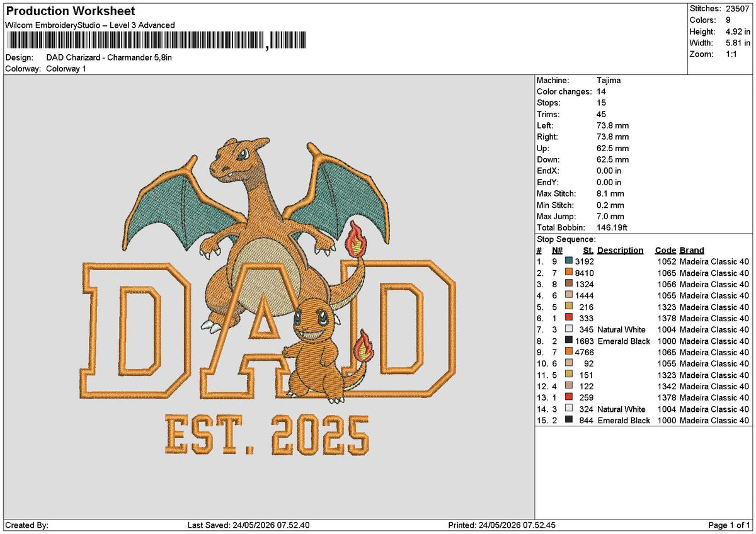Click Natural White in stop row 14
The image size is (756, 534).
point(621,409)
